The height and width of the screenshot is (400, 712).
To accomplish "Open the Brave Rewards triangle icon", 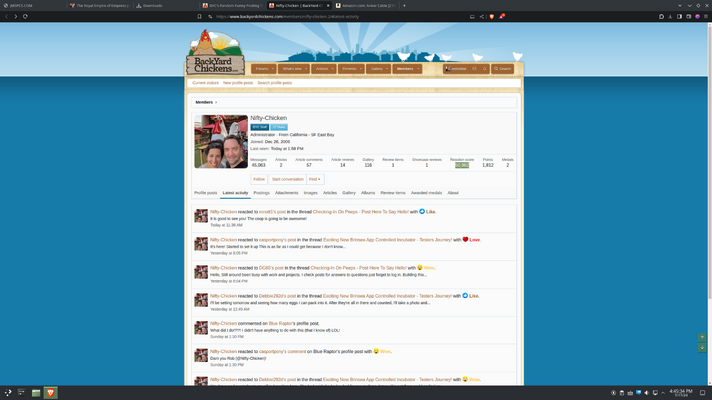I will click(x=502, y=16).
